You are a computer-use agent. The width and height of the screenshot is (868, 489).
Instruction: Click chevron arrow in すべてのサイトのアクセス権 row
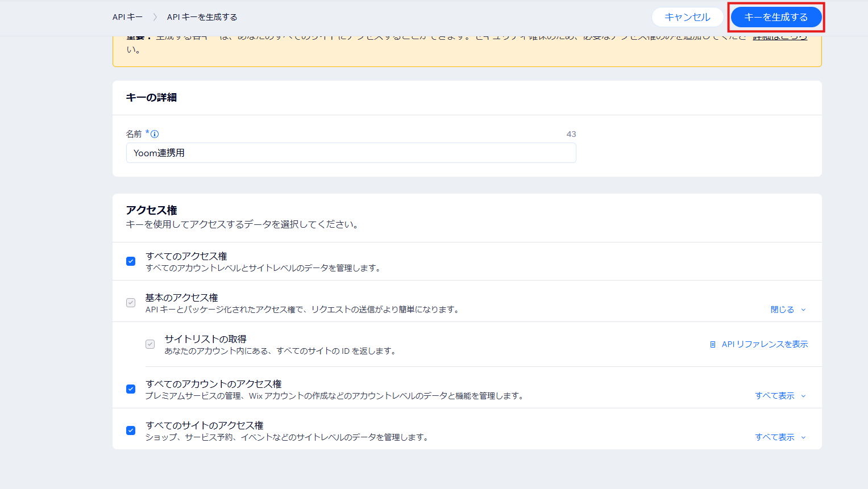(x=803, y=438)
